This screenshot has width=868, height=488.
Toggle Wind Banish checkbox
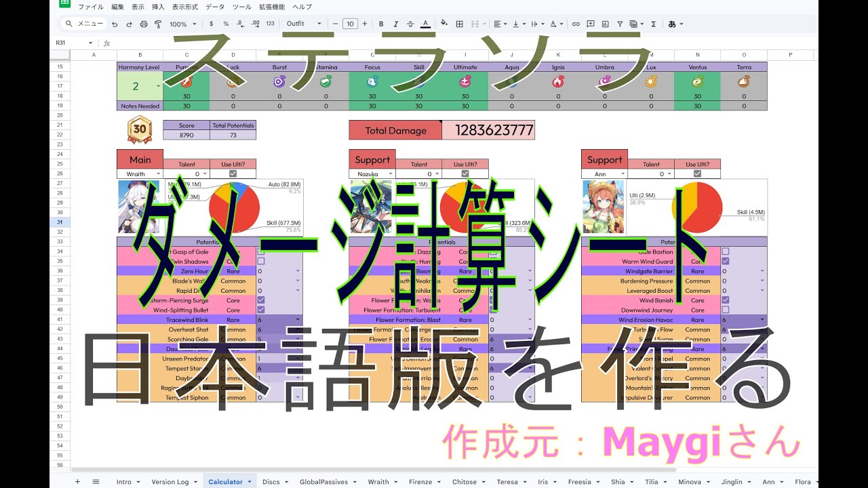click(726, 300)
